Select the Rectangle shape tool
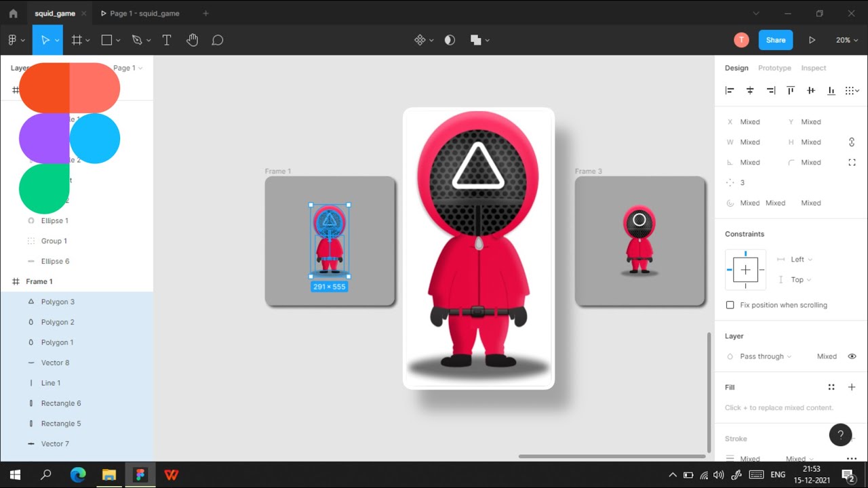 click(106, 40)
